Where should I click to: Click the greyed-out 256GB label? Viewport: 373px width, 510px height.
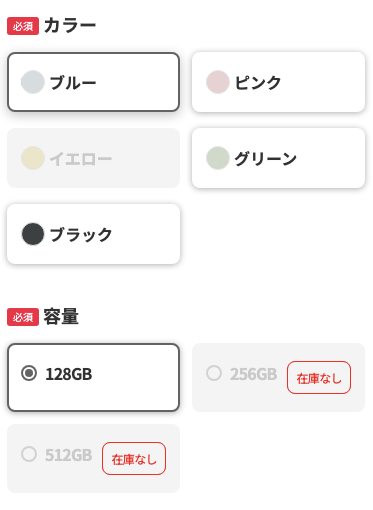click(x=253, y=374)
